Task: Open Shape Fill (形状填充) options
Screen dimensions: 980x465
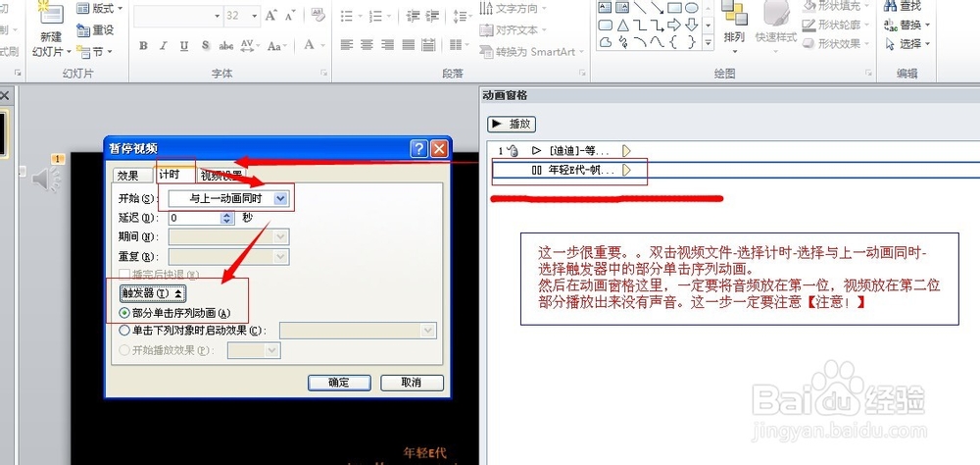Action: 838,6
